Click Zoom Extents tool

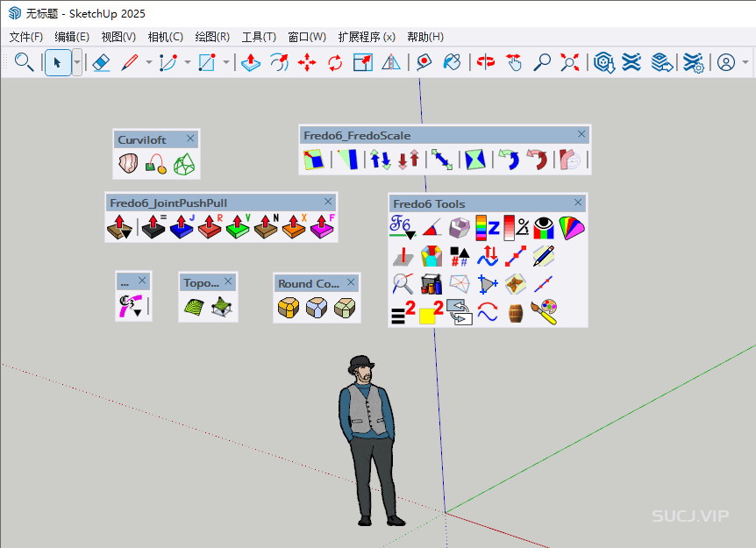coord(570,62)
